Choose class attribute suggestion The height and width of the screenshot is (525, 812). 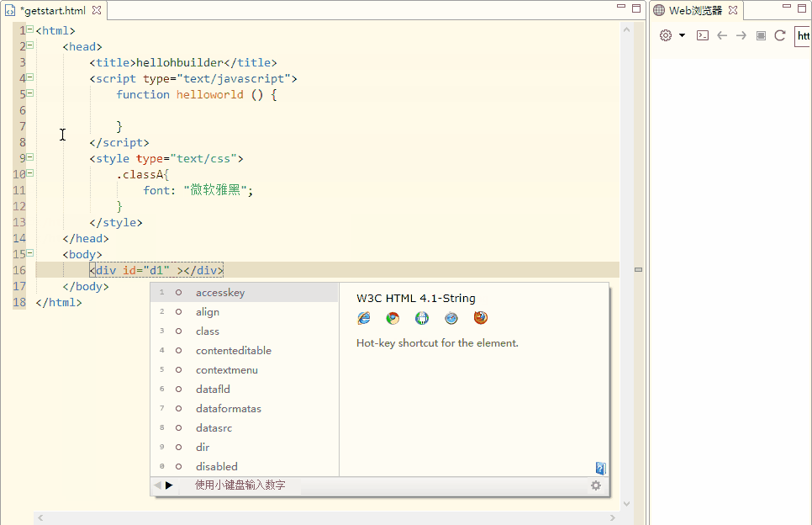[x=245, y=331]
